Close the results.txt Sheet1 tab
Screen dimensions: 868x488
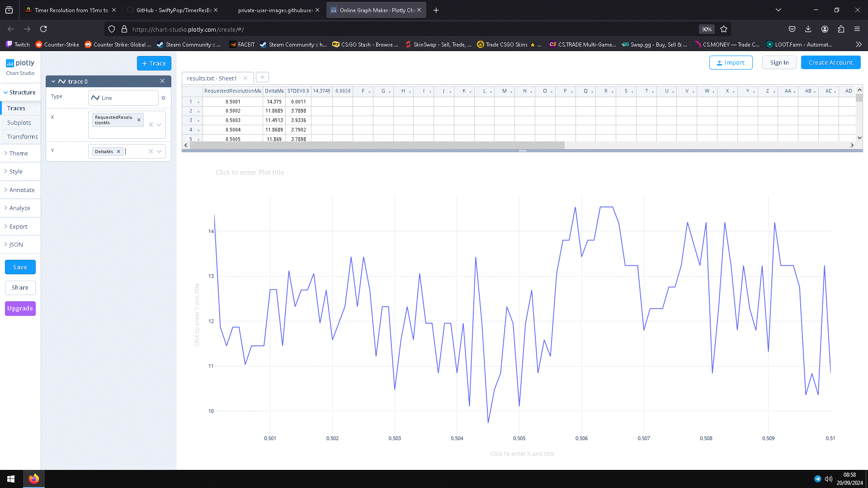[245, 78]
